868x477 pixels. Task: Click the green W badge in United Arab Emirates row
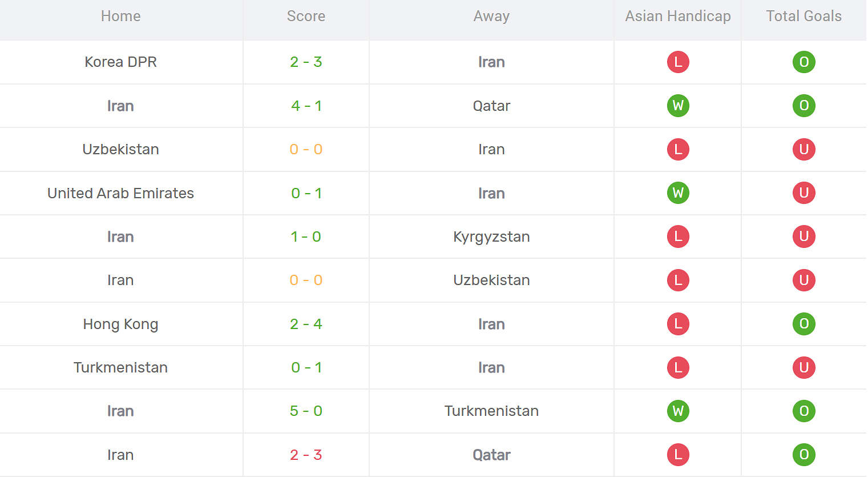tap(678, 193)
